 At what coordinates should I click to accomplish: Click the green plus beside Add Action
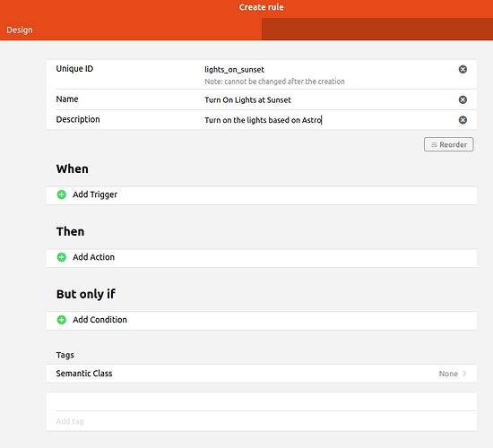tap(62, 257)
